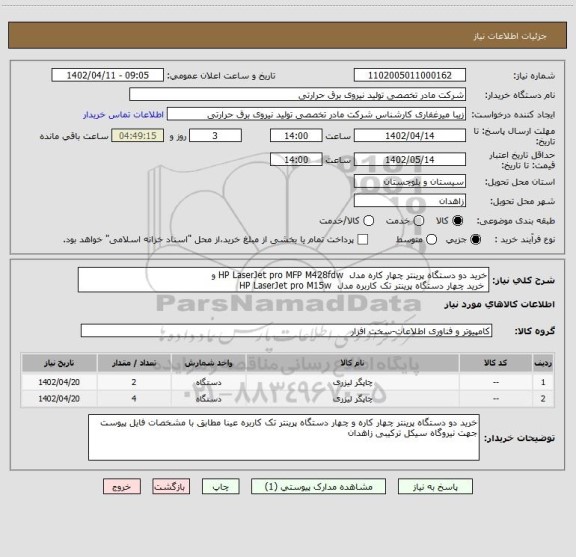576x557 pixels.
Task: Click the need number field 1102005011000162
Action: click(410, 75)
